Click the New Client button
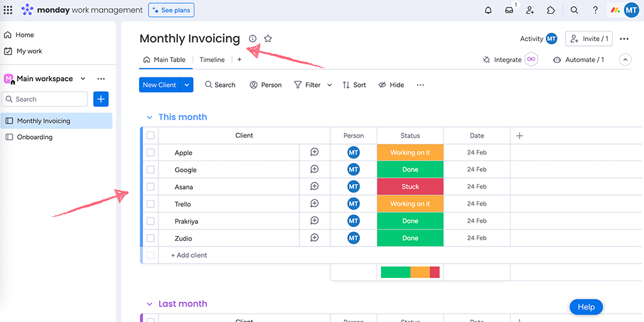The image size is (644, 322). 160,85
